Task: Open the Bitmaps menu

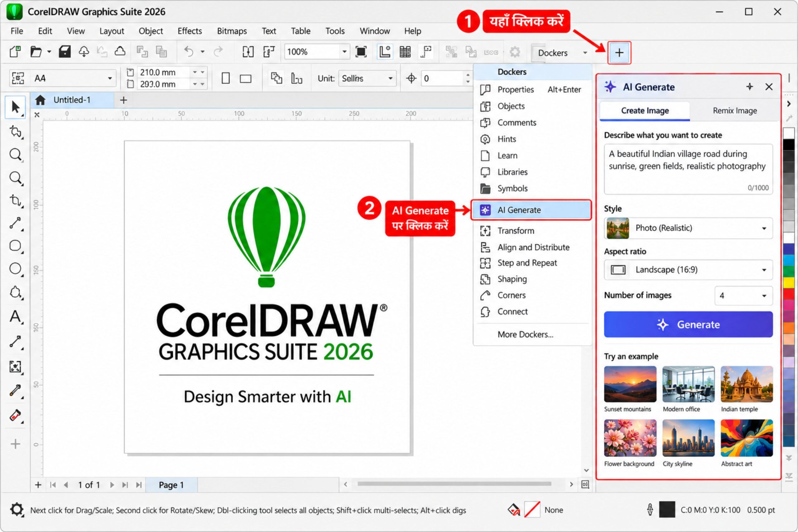Action: [232, 31]
